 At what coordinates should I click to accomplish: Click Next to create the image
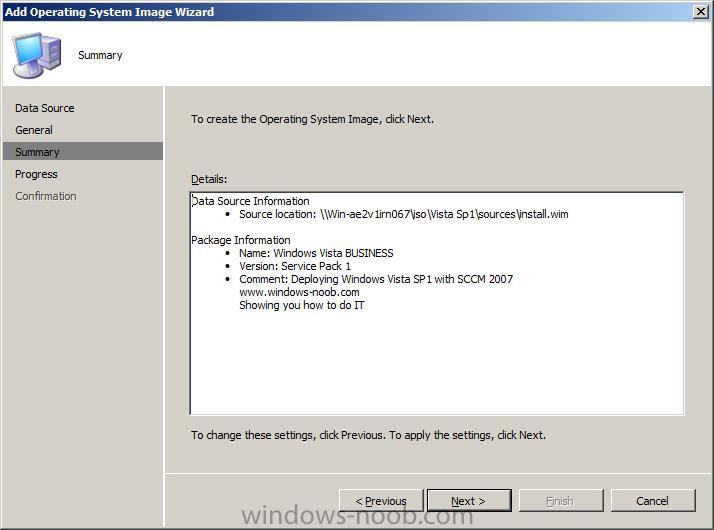point(469,501)
